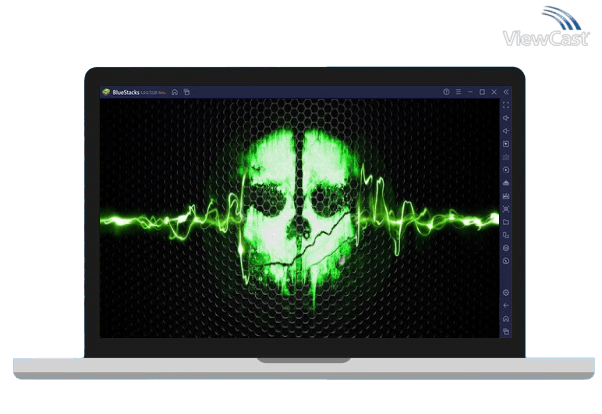
Task: Minimize the BlueStacks window
Action: tap(470, 92)
